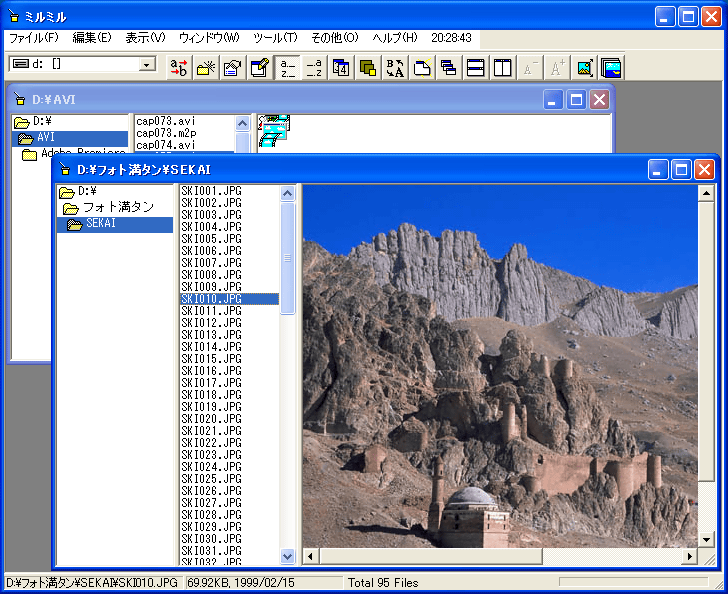This screenshot has width=728, height=594.
Task: Open the 表示(V) menu
Action: pyautogui.click(x=145, y=38)
